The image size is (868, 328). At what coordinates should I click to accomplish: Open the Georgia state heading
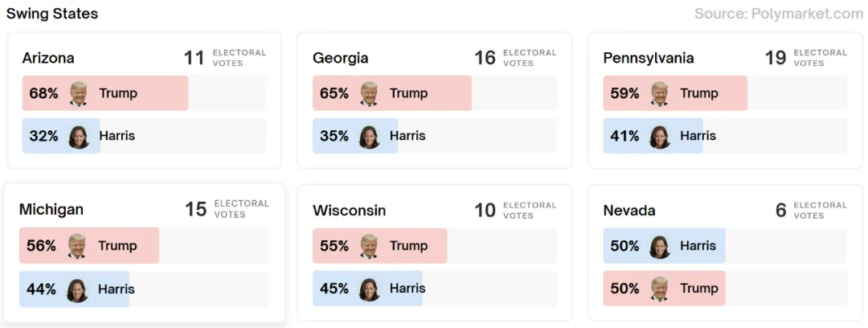pyautogui.click(x=341, y=58)
